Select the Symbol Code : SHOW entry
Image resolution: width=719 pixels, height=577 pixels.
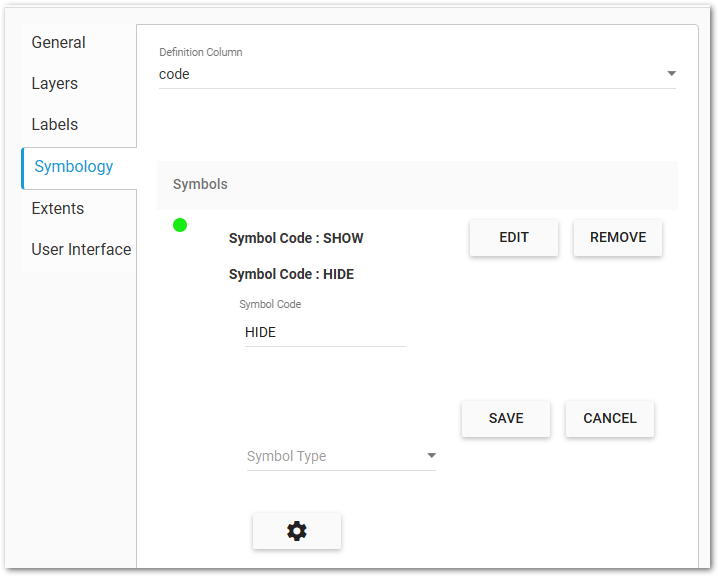(x=296, y=238)
